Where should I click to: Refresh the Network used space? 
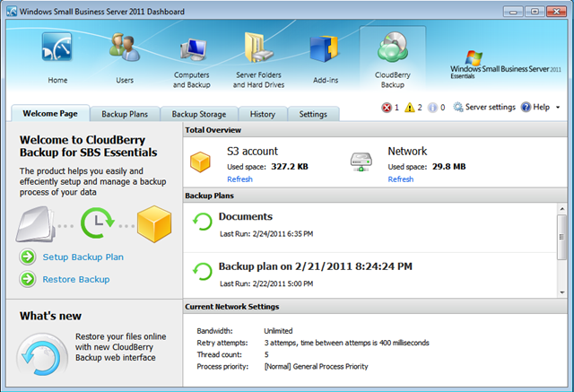tap(401, 179)
